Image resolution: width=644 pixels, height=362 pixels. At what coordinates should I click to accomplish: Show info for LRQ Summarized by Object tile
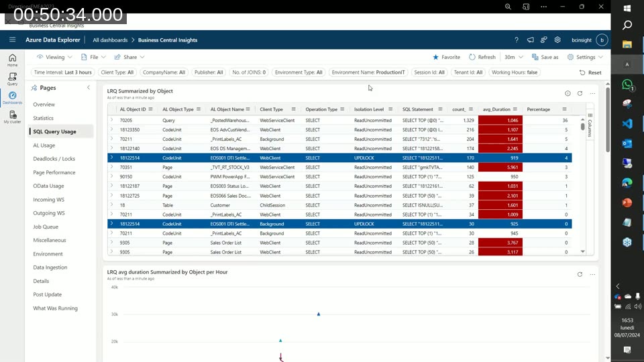tap(568, 94)
